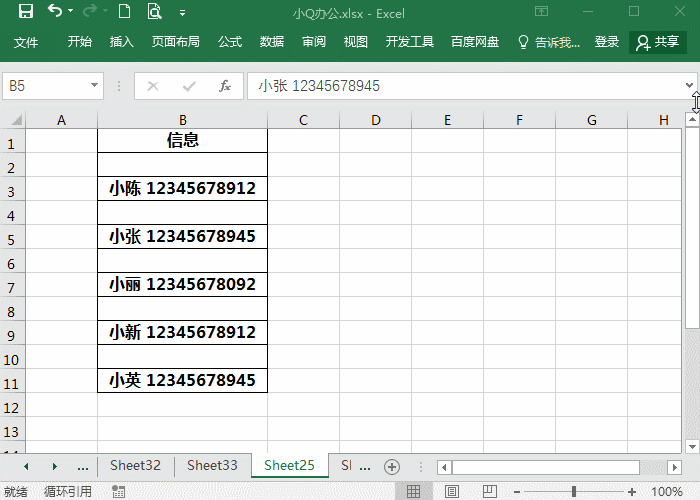Click the Cancel X icon in formula bar
The height and width of the screenshot is (500, 700).
[153, 86]
